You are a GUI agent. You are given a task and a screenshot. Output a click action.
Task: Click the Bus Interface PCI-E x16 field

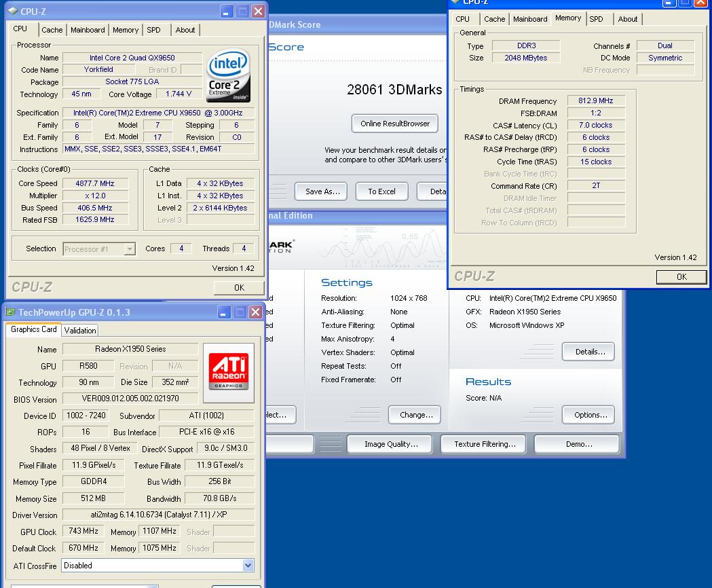(x=206, y=432)
